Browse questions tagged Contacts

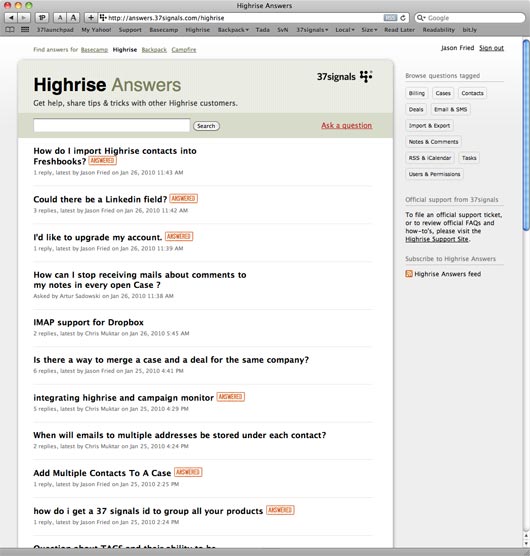coord(472,93)
